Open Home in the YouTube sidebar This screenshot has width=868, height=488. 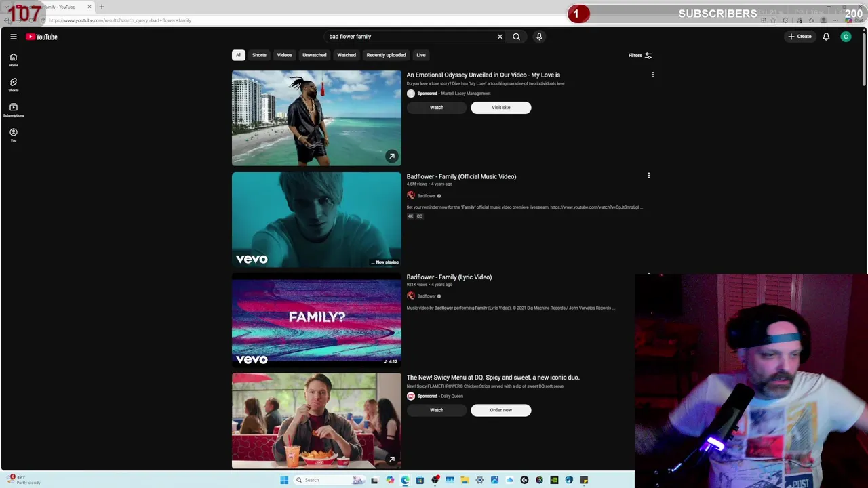(13, 60)
